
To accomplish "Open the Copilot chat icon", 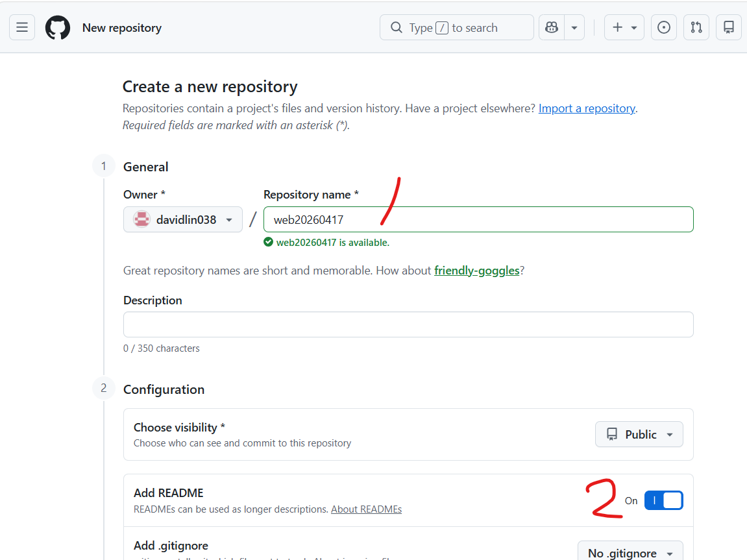I will tap(552, 27).
